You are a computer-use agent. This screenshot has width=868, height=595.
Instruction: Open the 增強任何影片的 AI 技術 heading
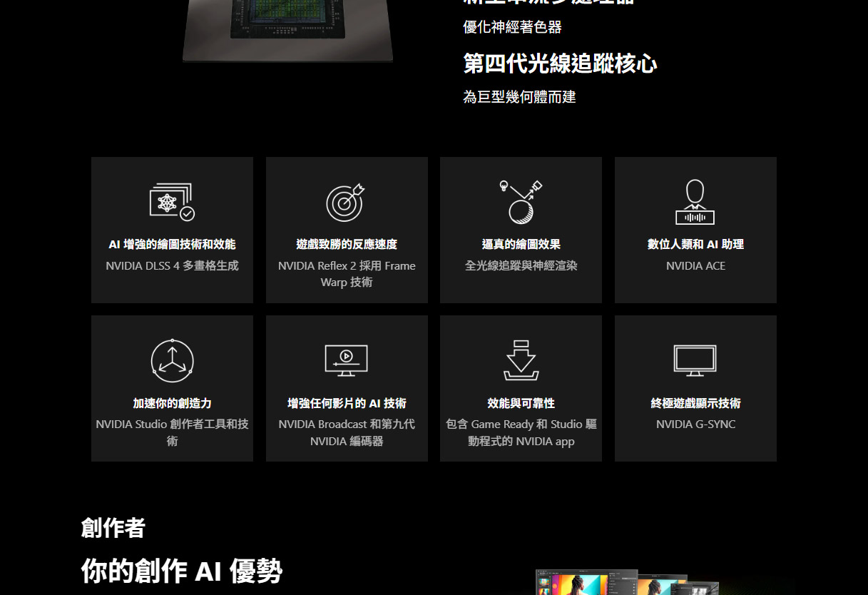(x=347, y=403)
